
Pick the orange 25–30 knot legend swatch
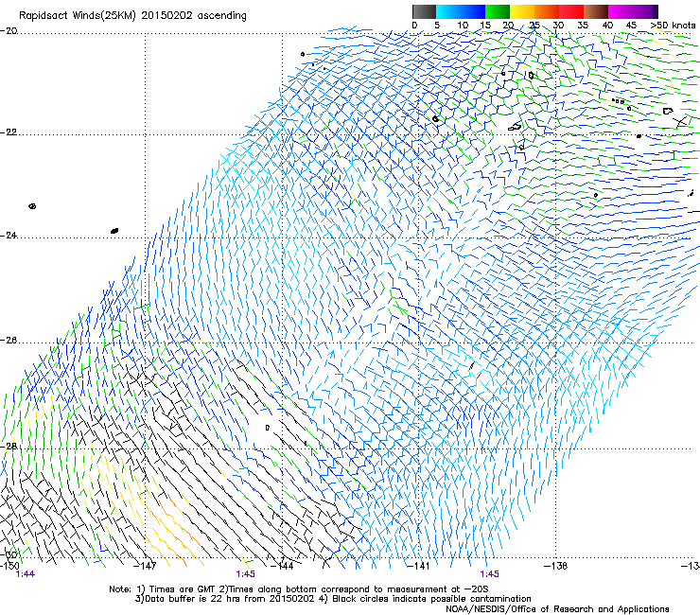tap(547, 11)
